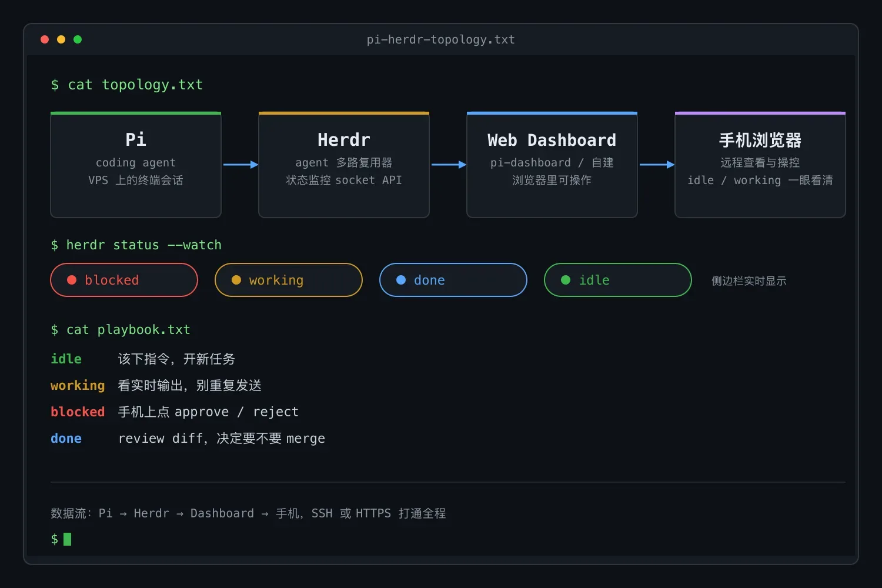882x588 pixels.
Task: Click the blue dot in done pill
Action: (x=401, y=280)
